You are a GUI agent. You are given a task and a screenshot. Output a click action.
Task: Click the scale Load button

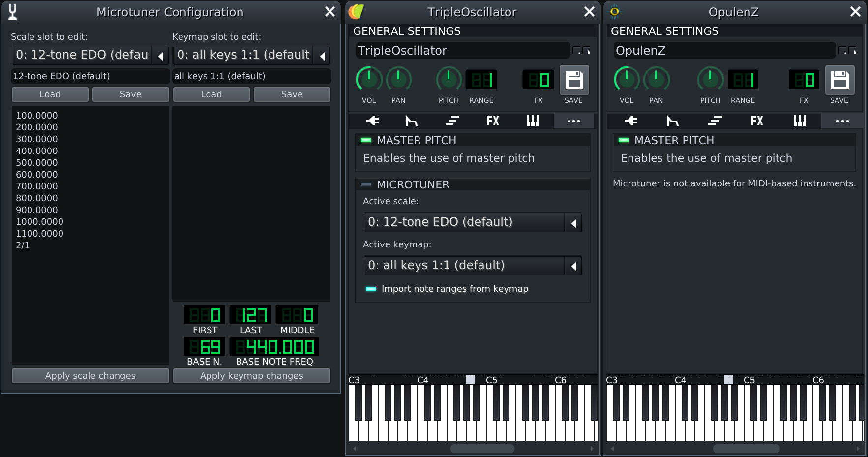click(50, 94)
